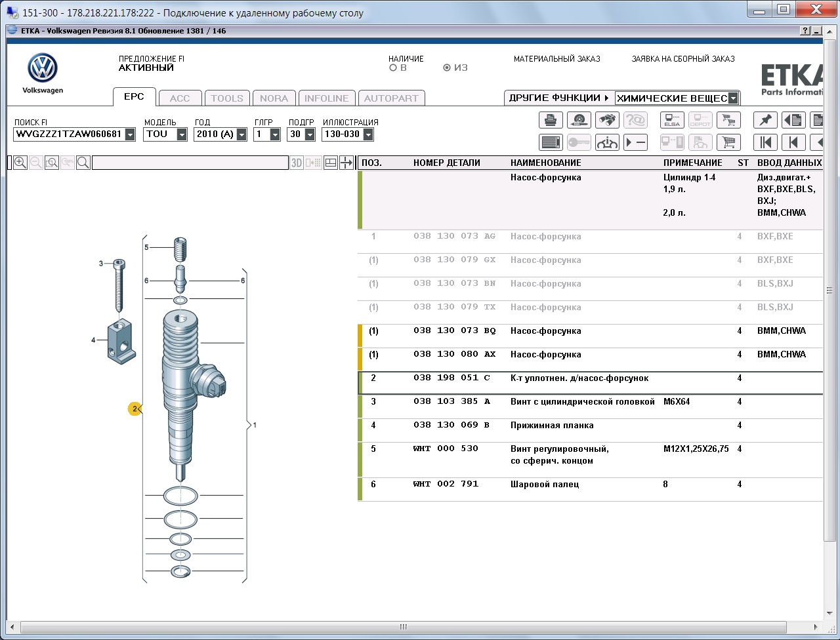Select row 038 103 385 A
The width and height of the screenshot is (840, 640).
tap(591, 407)
